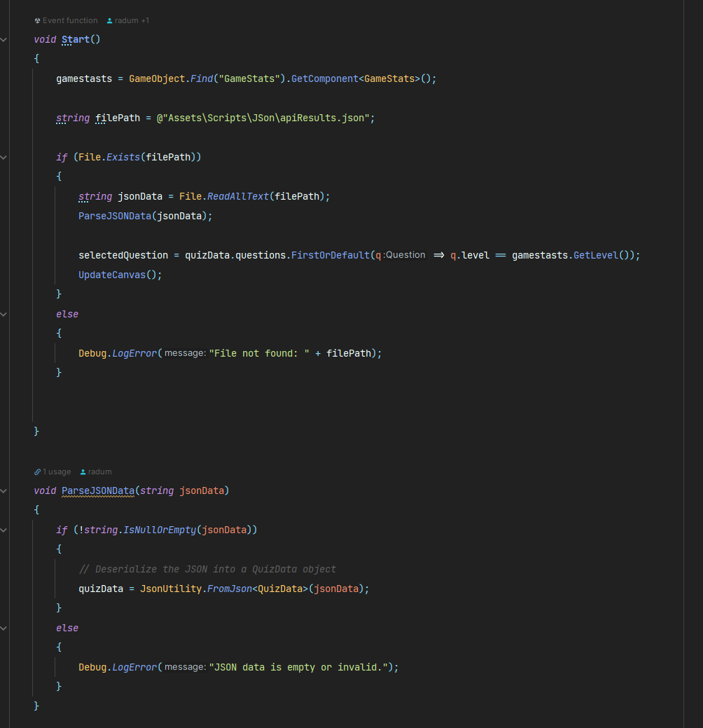Collapse the IsNullOrEmpty if-block fold arrow
This screenshot has height=728, width=703.
4,530
